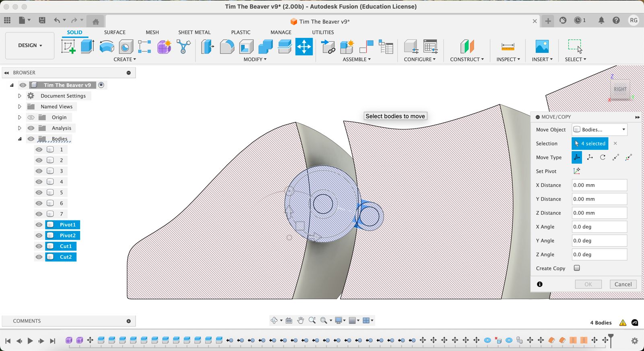
Task: Select the Extrude tool icon
Action: 87,47
